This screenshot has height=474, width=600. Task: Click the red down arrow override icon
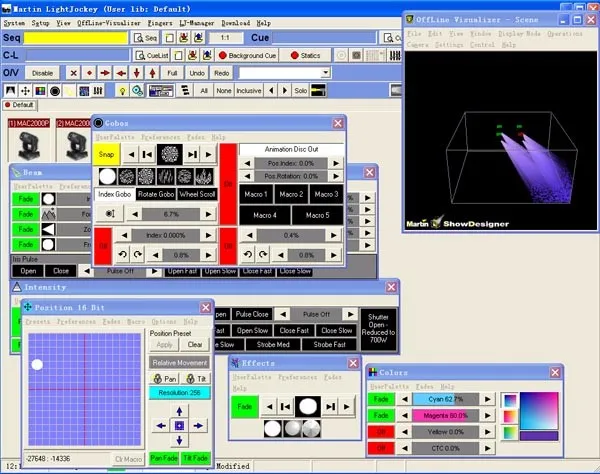(137, 73)
